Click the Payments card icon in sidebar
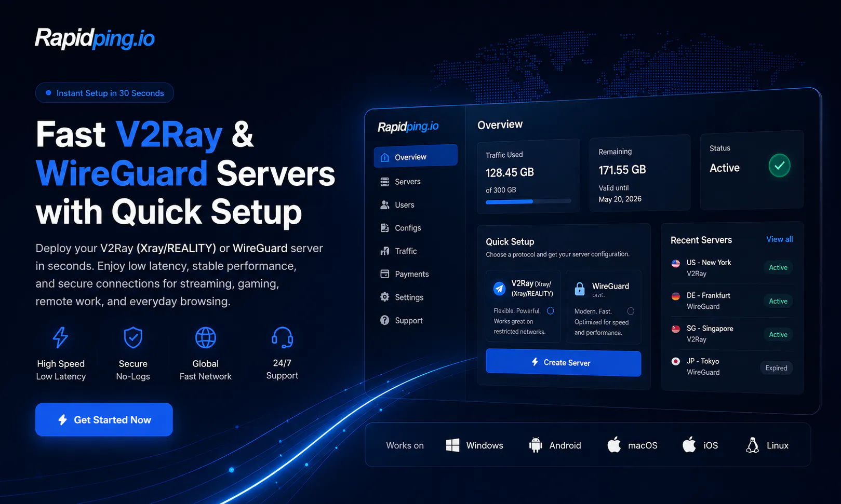Screen dimensions: 841x504 (385, 274)
